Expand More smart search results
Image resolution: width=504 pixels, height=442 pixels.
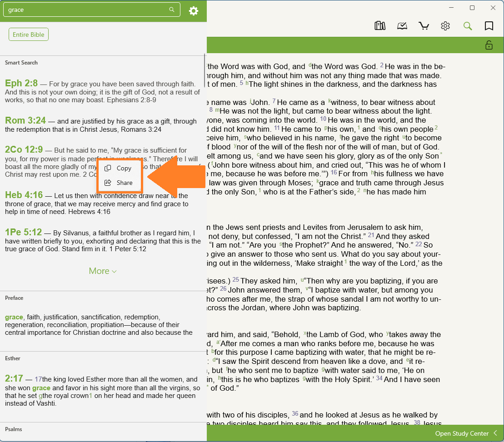coord(103,271)
